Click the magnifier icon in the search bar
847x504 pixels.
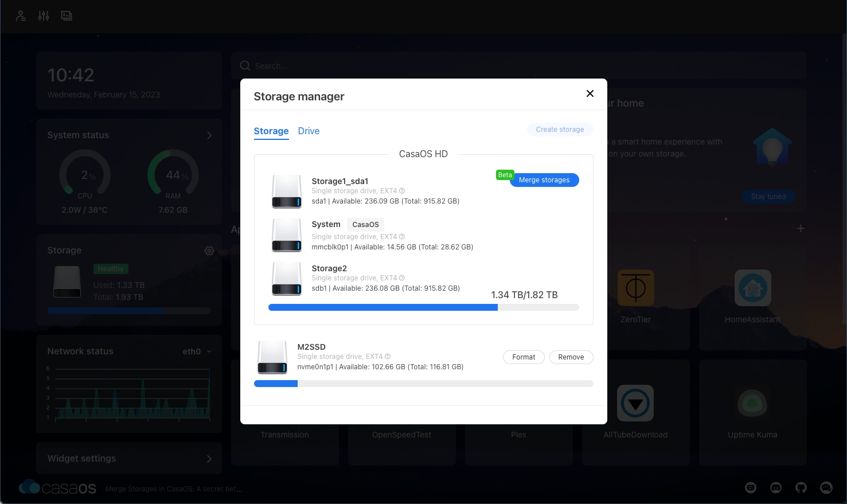coord(245,66)
